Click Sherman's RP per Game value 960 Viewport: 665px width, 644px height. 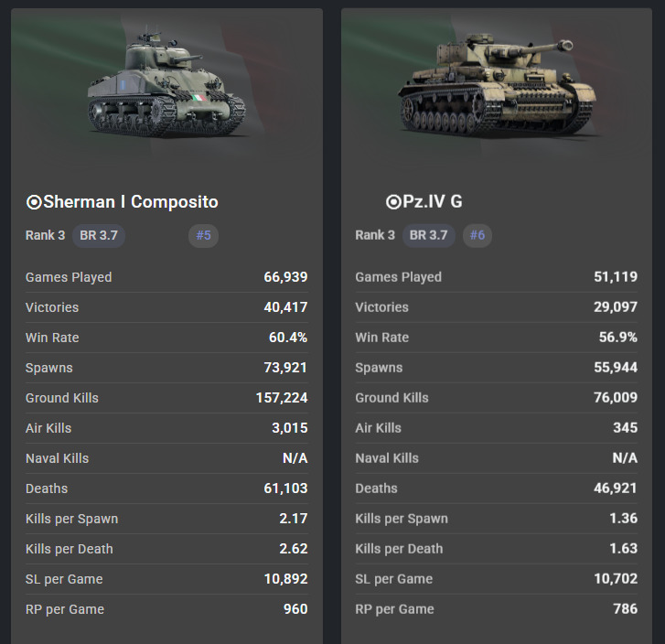pos(295,609)
